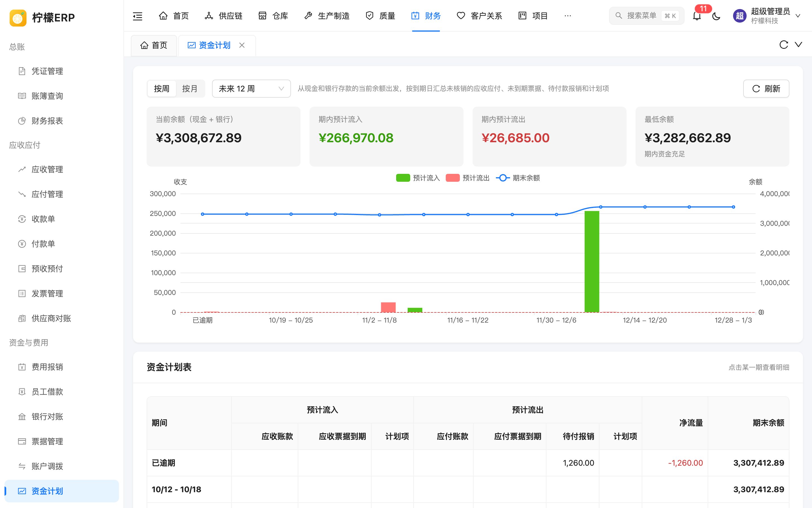
Task: Open 财务报表 in sidebar
Action: point(62,121)
